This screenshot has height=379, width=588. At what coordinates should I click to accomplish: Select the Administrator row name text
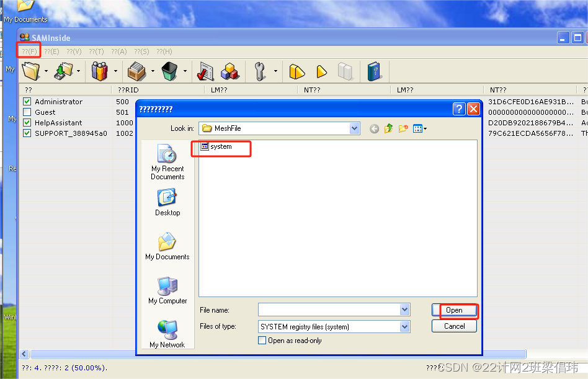pyautogui.click(x=58, y=102)
